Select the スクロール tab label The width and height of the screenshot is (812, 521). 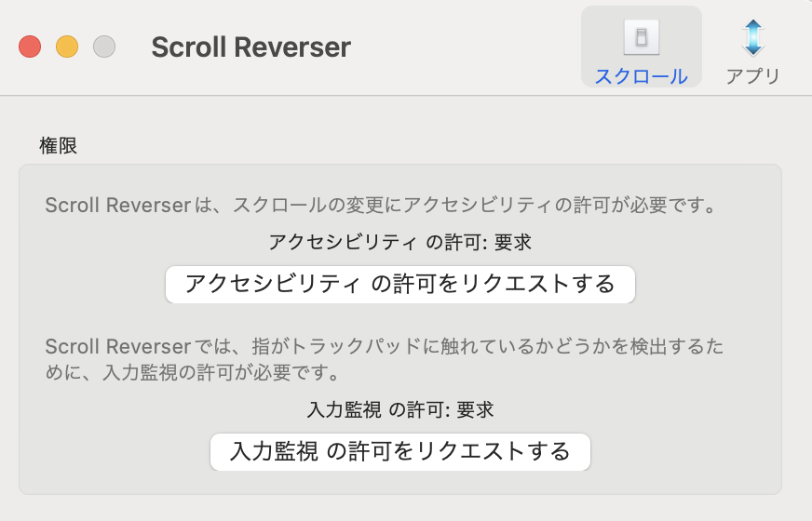click(641, 76)
